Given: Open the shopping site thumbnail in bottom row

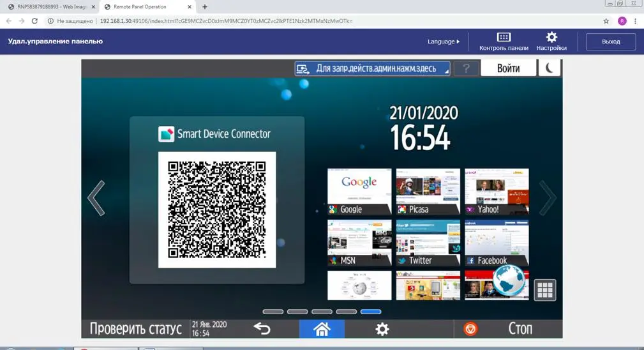Looking at the screenshot, I should tap(428, 285).
